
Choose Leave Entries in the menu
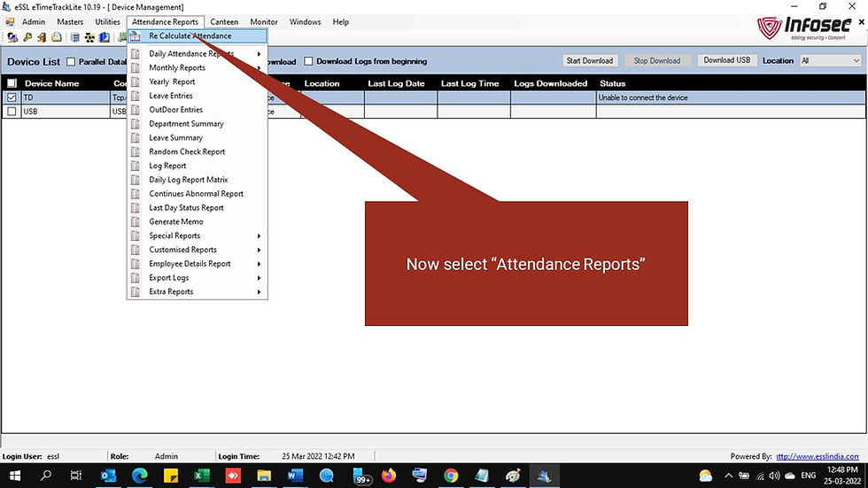(198, 96)
